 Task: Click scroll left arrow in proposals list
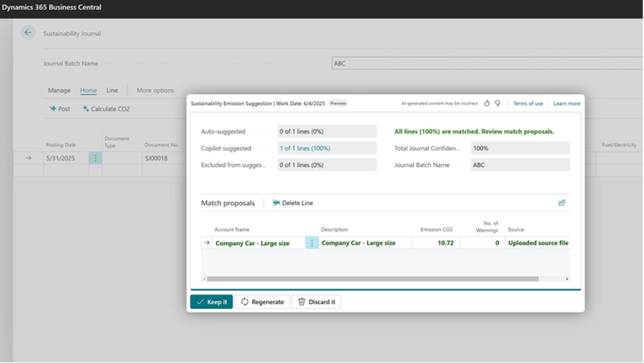pos(204,279)
